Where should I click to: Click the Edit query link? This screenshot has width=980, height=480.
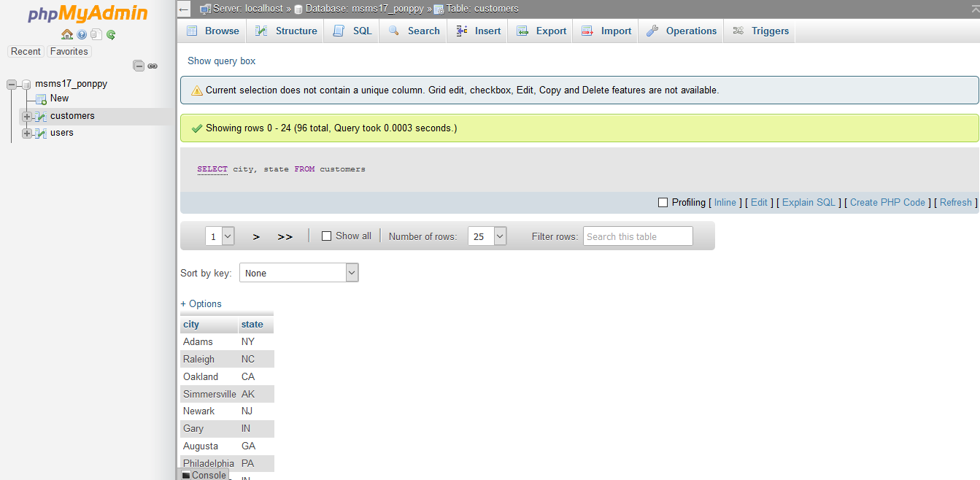tap(759, 203)
